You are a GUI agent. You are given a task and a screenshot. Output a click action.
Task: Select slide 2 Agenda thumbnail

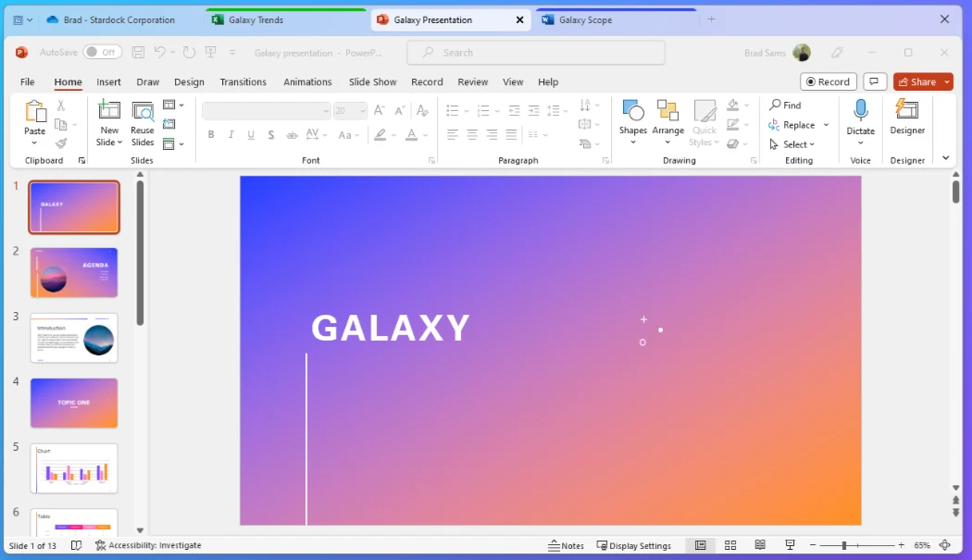74,273
